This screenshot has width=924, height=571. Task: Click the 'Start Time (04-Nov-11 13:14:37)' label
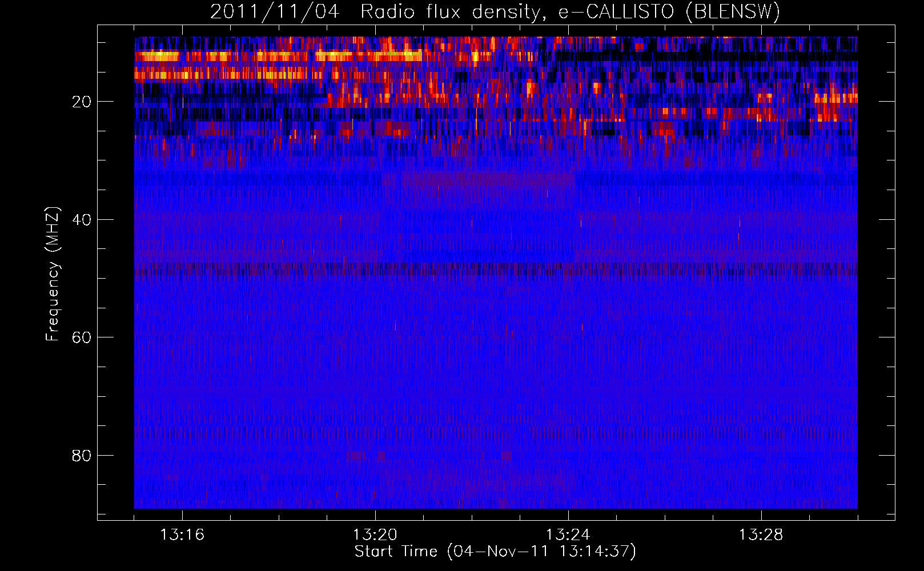(495, 552)
